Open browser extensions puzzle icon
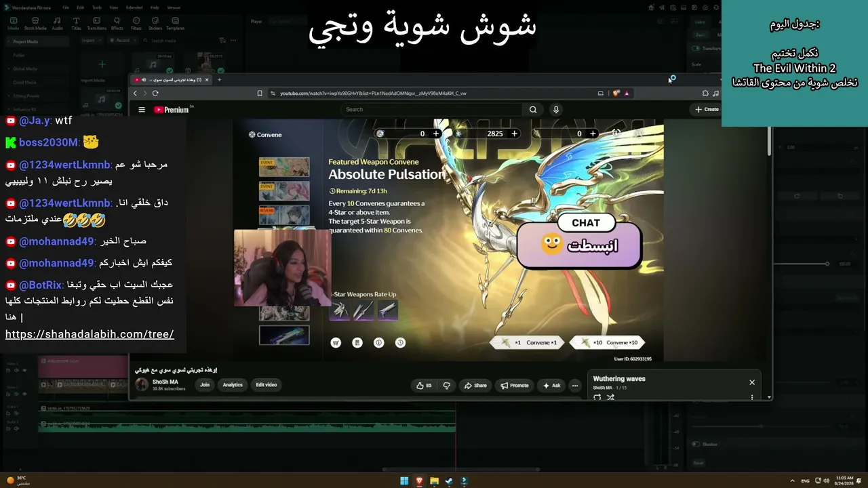Viewport: 868px width, 488px height. (705, 94)
